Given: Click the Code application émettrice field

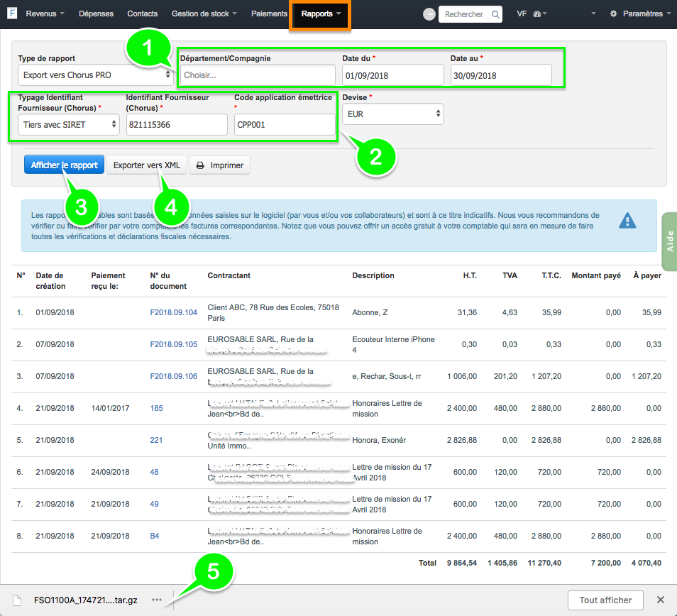Looking at the screenshot, I should point(284,125).
